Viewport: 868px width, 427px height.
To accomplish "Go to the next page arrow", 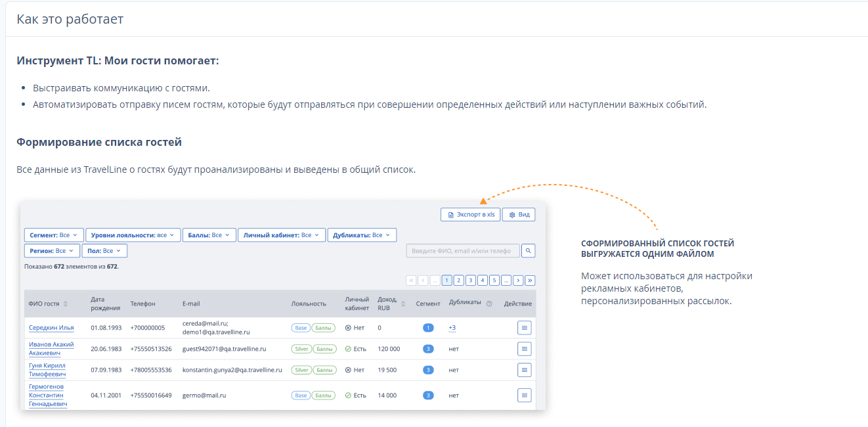I will coord(518,281).
